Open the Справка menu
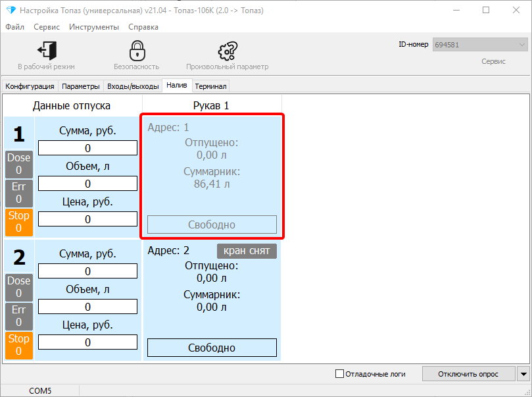 click(x=143, y=27)
